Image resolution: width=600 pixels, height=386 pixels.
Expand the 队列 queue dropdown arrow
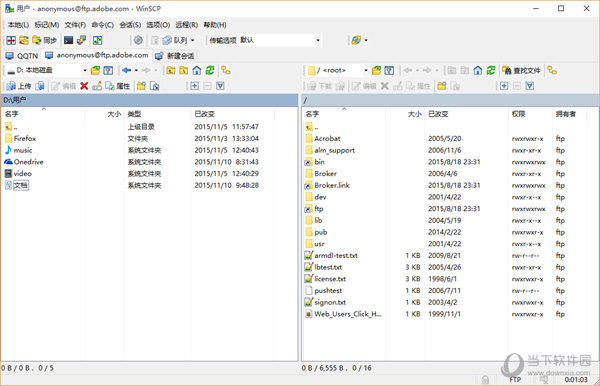click(x=192, y=40)
